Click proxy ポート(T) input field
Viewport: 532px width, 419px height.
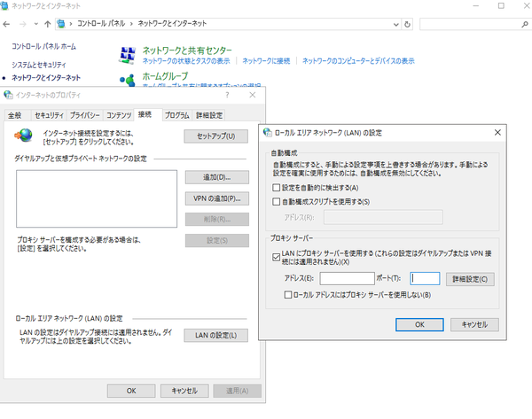click(425, 279)
